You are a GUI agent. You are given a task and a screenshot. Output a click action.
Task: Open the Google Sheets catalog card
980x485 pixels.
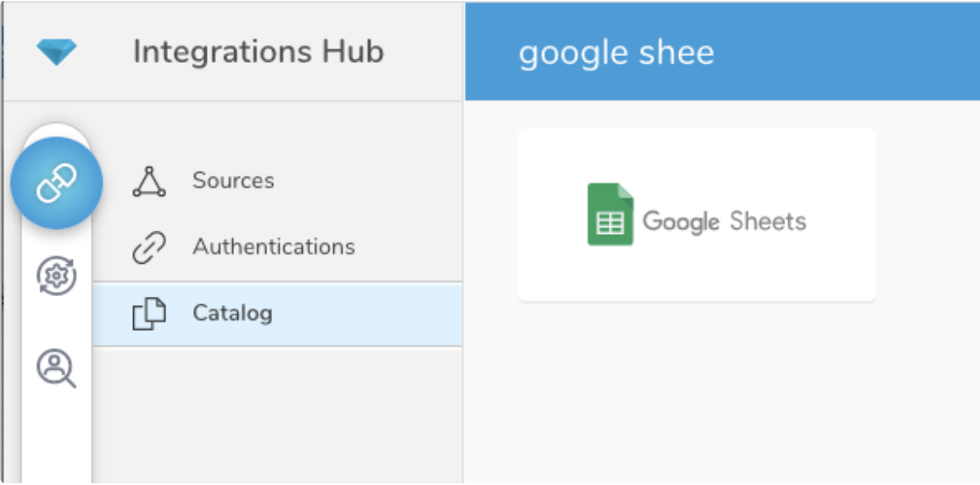click(x=696, y=215)
